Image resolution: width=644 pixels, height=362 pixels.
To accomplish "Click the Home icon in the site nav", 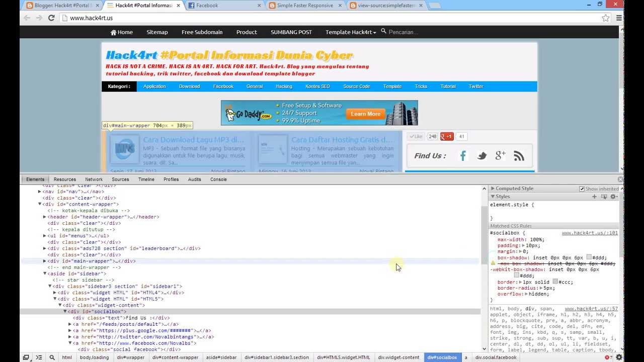I will coord(113,32).
